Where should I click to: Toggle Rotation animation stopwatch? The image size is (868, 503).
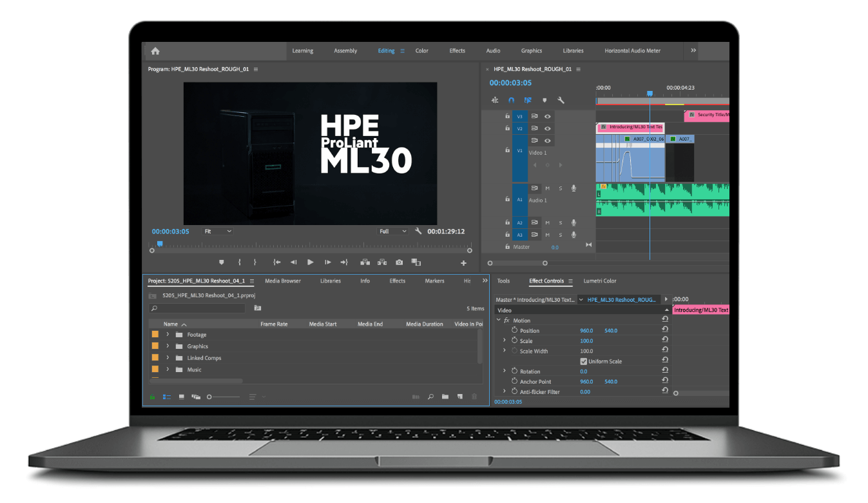[x=515, y=371]
